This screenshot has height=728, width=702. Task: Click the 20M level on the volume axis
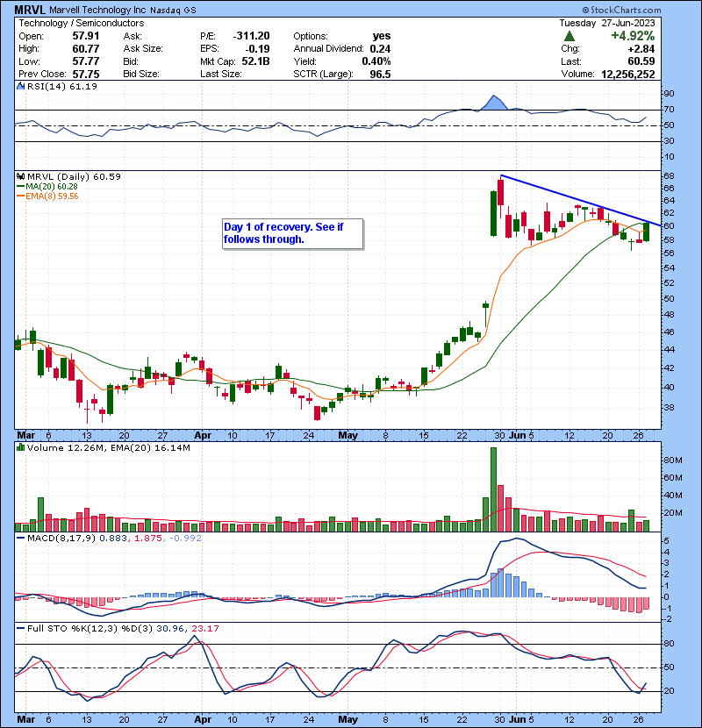tap(673, 513)
